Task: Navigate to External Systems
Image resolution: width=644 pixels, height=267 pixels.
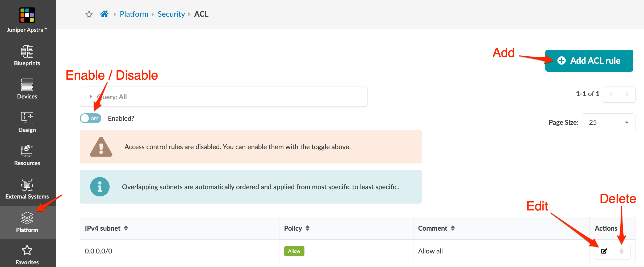Action: point(27,189)
